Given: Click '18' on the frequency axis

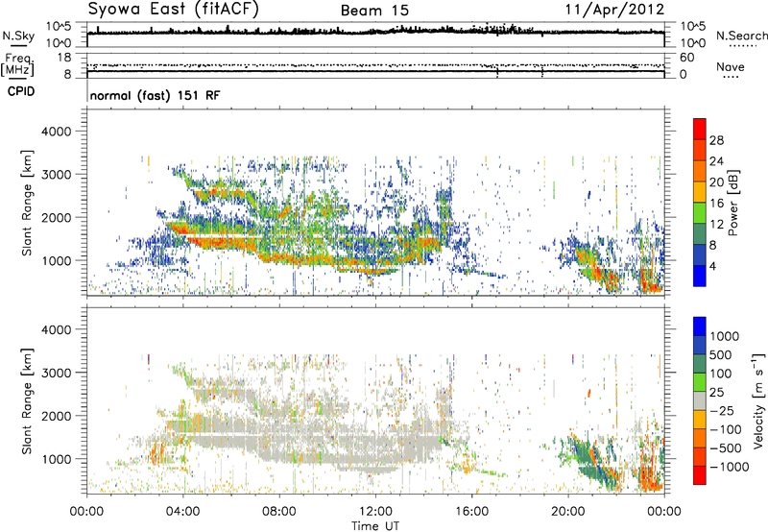Looking at the screenshot, I should point(63,58).
